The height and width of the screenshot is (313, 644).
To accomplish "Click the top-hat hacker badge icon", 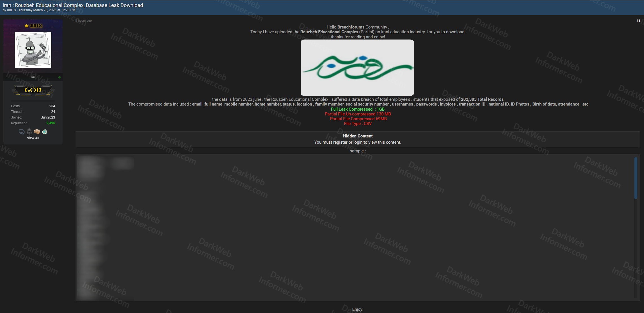I will tap(29, 132).
